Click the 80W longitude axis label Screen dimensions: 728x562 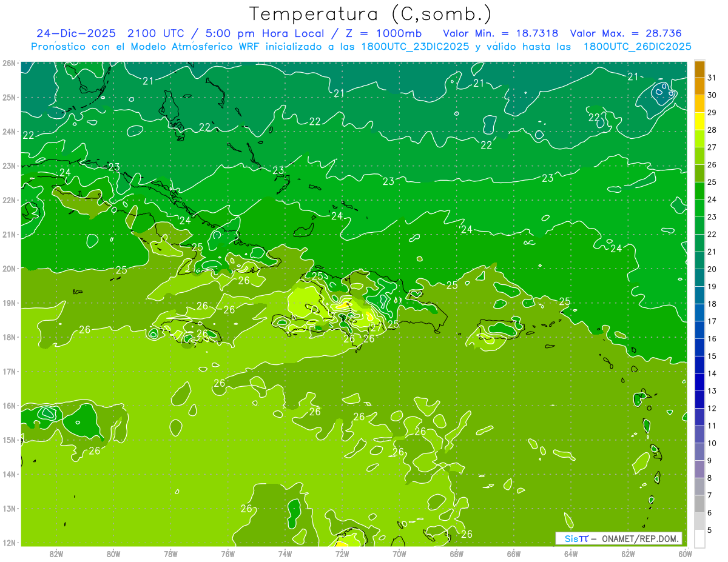pos(113,553)
